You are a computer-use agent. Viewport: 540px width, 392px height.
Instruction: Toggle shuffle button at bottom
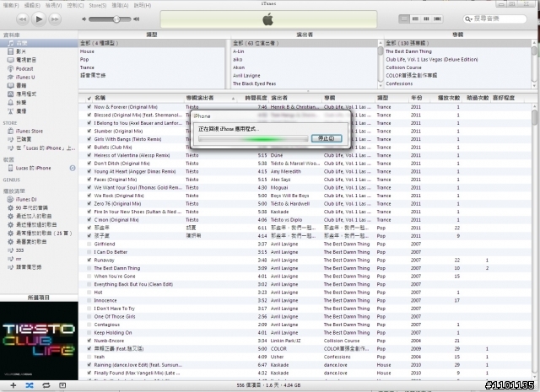click(30, 385)
